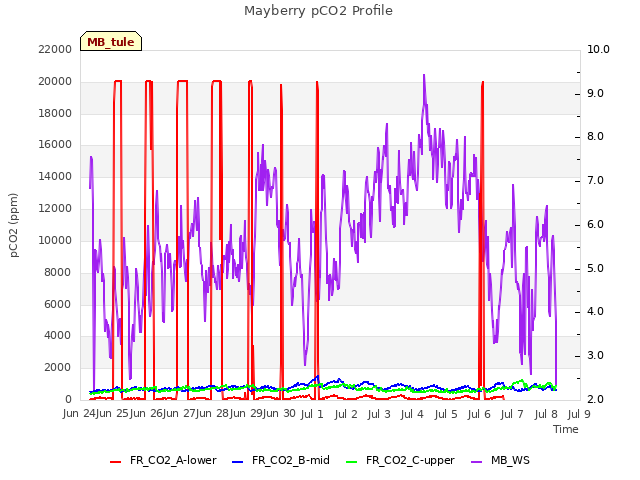The width and height of the screenshot is (640, 480).
Task: Click the Jul 5 date tick
Action: coord(446,414)
